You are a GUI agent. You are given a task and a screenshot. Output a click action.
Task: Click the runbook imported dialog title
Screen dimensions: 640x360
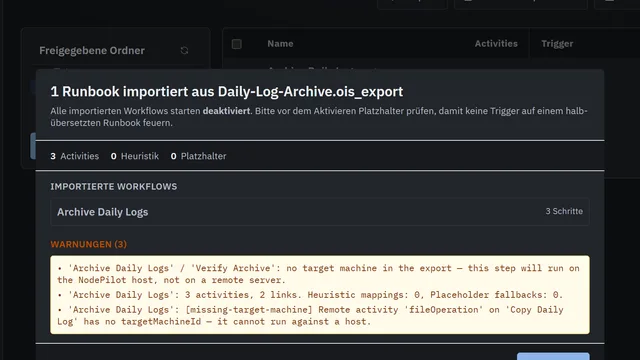click(x=227, y=91)
